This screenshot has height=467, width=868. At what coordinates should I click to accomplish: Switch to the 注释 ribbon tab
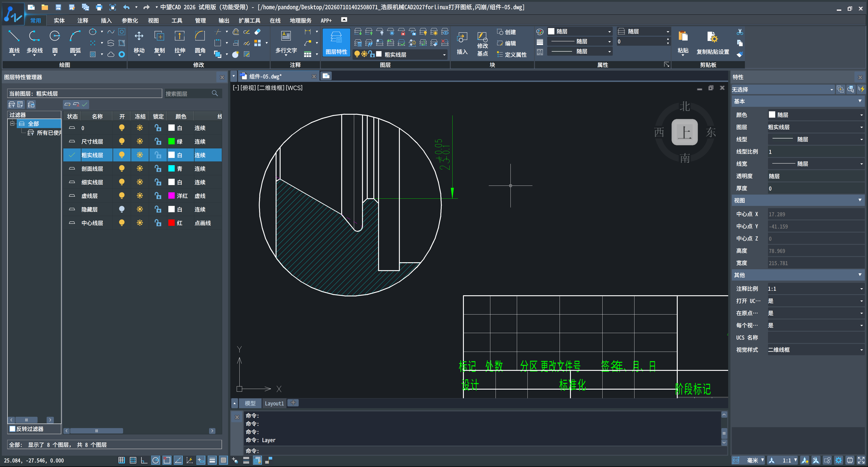tap(83, 21)
